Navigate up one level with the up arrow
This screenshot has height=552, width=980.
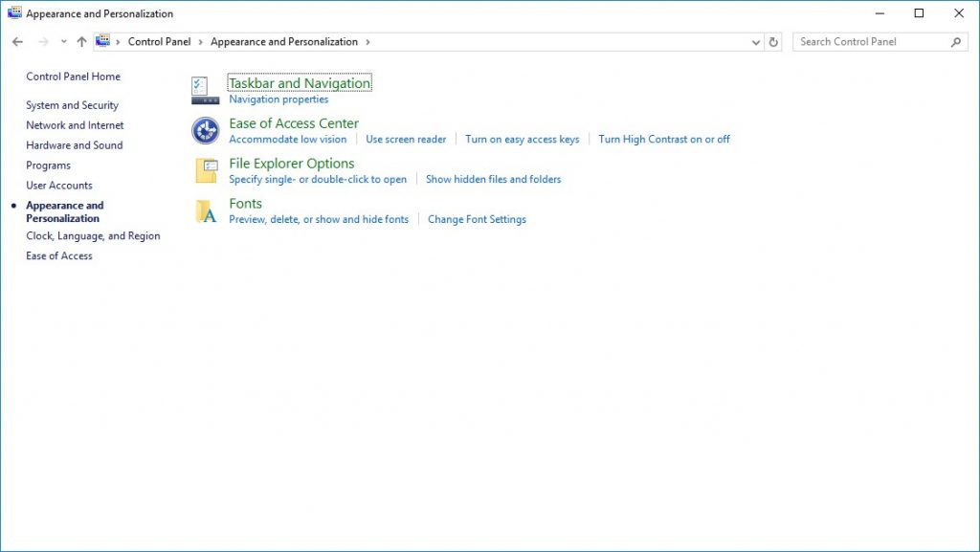81,41
